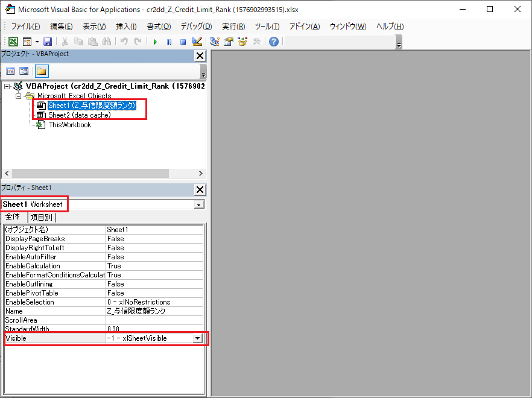Select Sheet2 (data cache) in the tree

pos(80,115)
